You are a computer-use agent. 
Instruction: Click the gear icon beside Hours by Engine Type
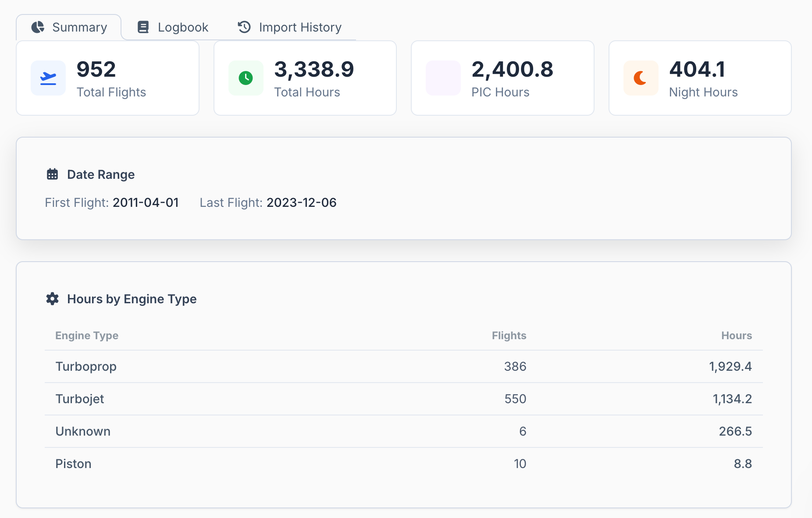pyautogui.click(x=53, y=299)
